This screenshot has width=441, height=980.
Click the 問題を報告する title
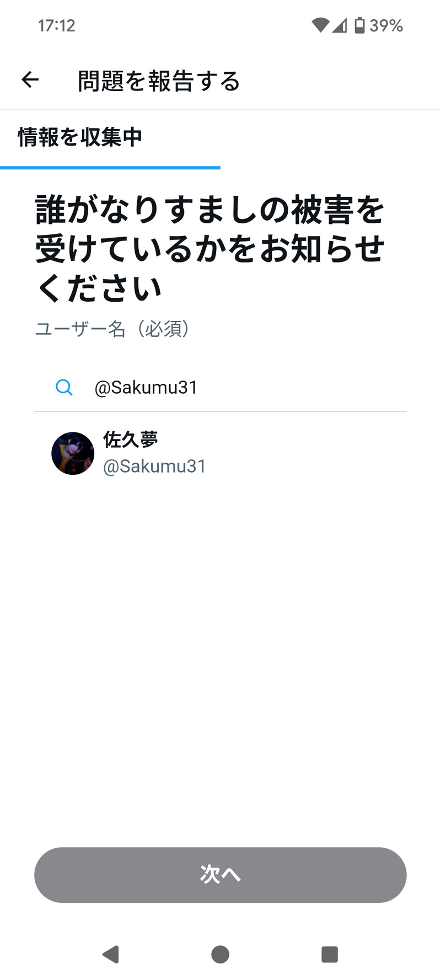(x=159, y=81)
